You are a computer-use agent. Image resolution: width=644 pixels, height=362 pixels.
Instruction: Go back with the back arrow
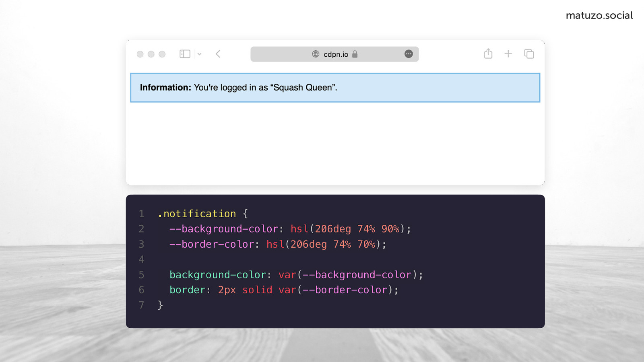pyautogui.click(x=218, y=54)
